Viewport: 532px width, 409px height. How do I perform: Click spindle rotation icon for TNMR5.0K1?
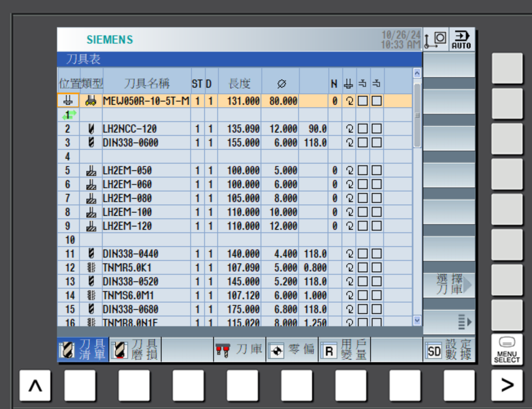pyautogui.click(x=349, y=268)
